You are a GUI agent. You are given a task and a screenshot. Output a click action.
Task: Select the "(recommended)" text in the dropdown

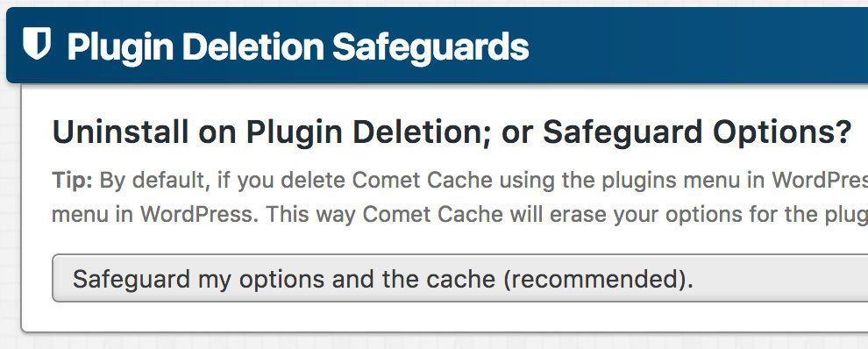598,279
